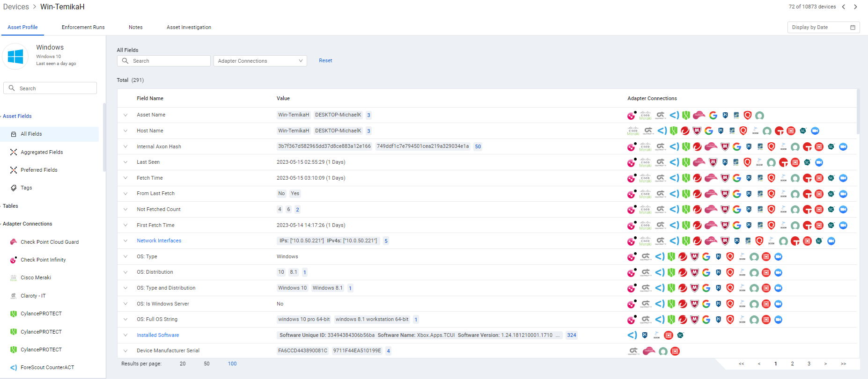Click the 324 count badge in Installed Software row
Screen dimensions: 868x379
pyautogui.click(x=571, y=335)
